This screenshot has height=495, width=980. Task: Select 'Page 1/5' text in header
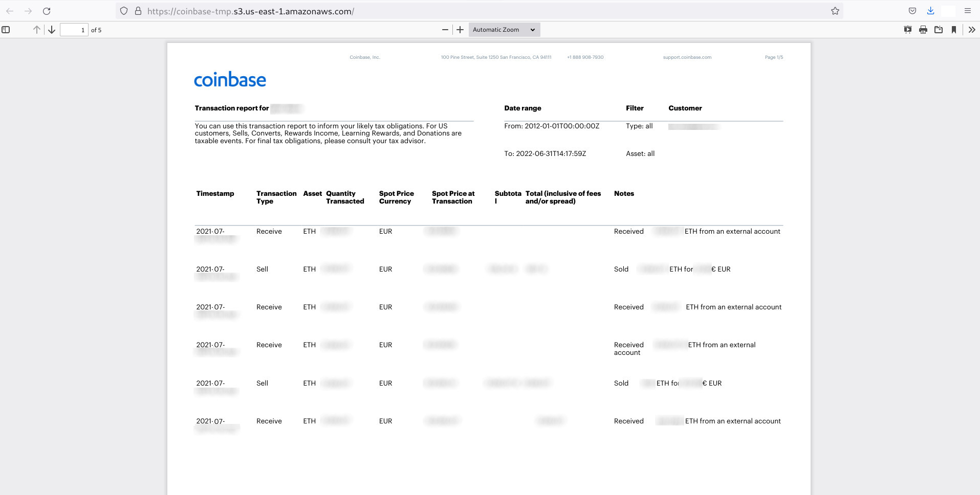click(x=774, y=57)
